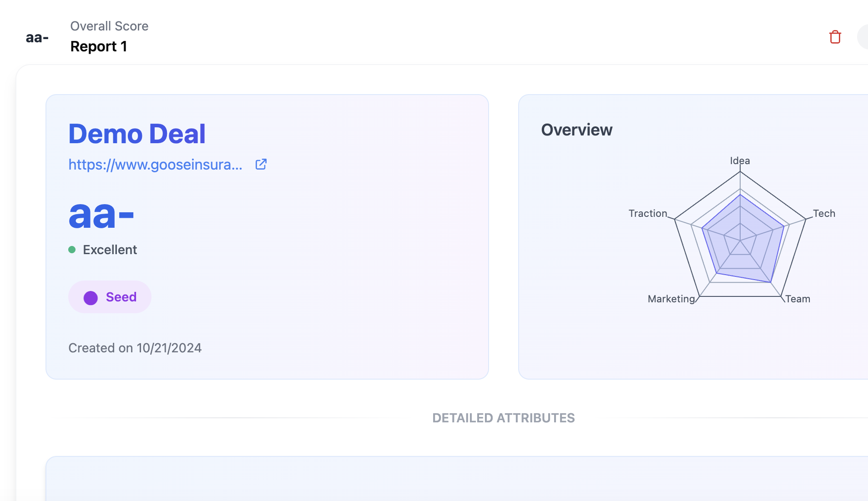The width and height of the screenshot is (868, 501).
Task: Open the external link icon beside URL
Action: tap(261, 165)
